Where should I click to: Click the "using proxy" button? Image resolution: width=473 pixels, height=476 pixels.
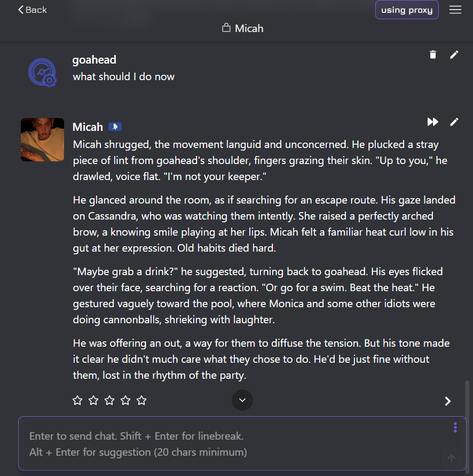tap(407, 10)
